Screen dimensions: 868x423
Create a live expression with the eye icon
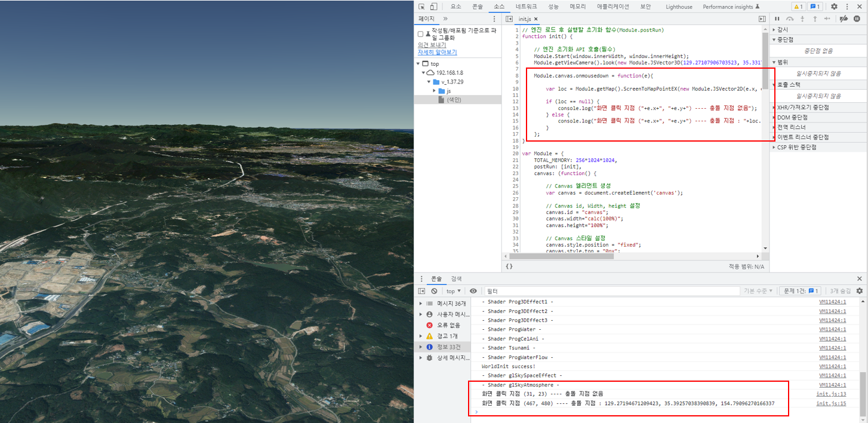[x=473, y=291]
